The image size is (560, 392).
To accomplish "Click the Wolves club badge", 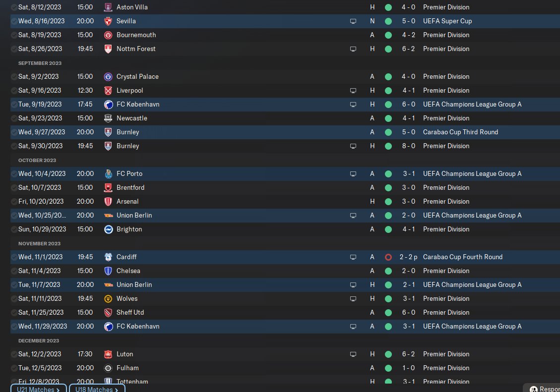I will 108,299.
